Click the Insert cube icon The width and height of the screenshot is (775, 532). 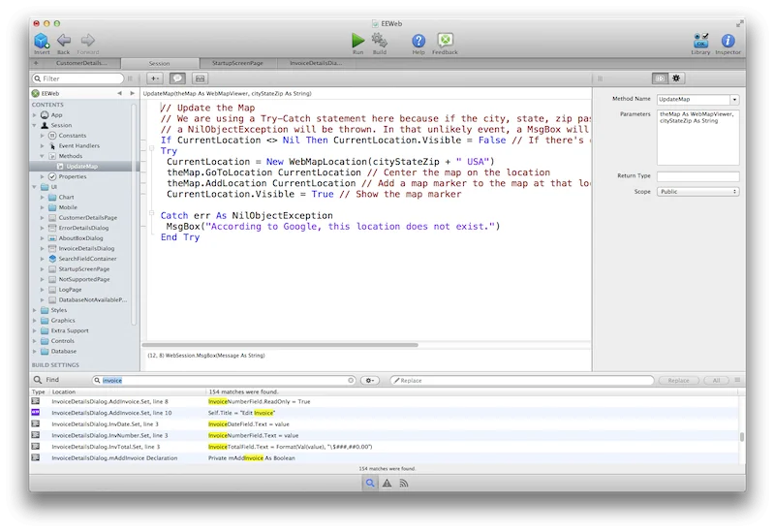click(42, 41)
